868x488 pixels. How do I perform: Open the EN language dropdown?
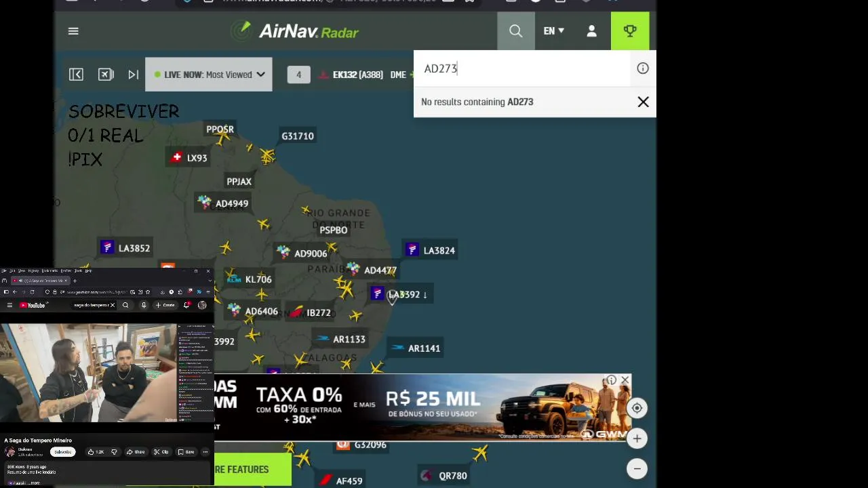coord(553,30)
